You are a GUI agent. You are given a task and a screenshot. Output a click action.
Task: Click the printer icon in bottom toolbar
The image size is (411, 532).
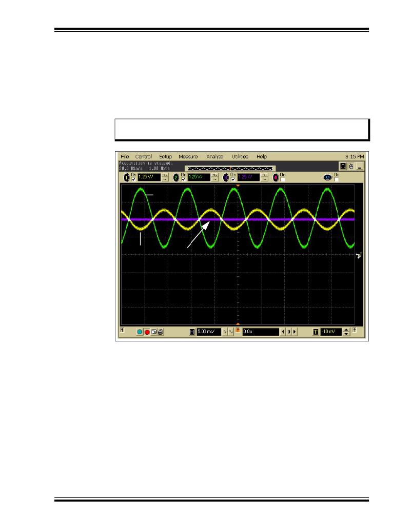[161, 332]
